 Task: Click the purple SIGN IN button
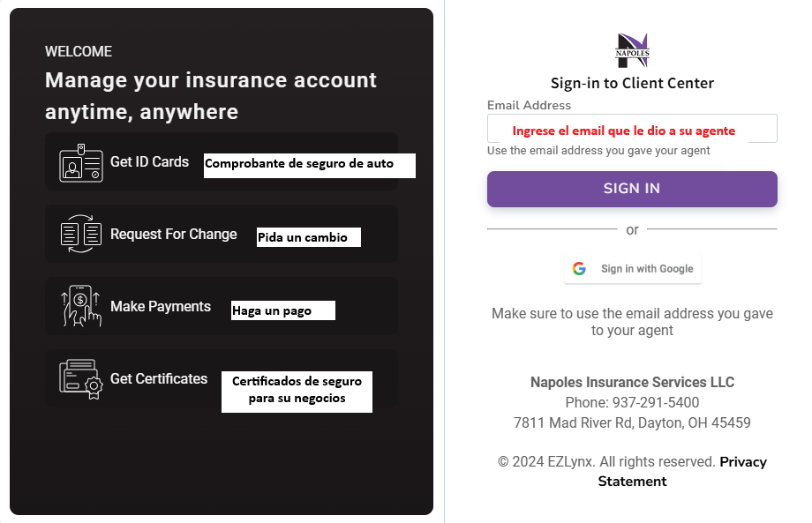pos(632,189)
